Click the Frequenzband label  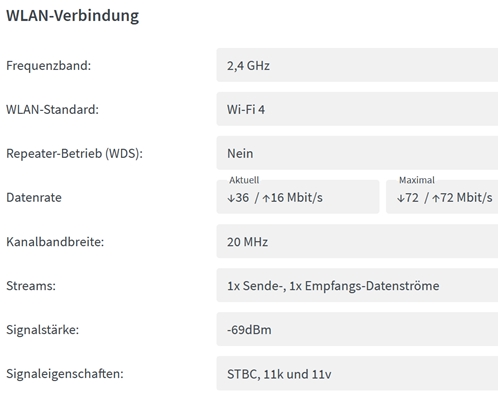48,65
